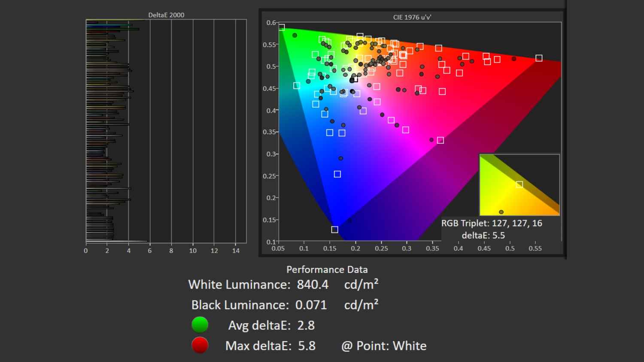Viewport: 644px width, 362px height.
Task: Click the '@ Point: White' label
Action: 384,346
